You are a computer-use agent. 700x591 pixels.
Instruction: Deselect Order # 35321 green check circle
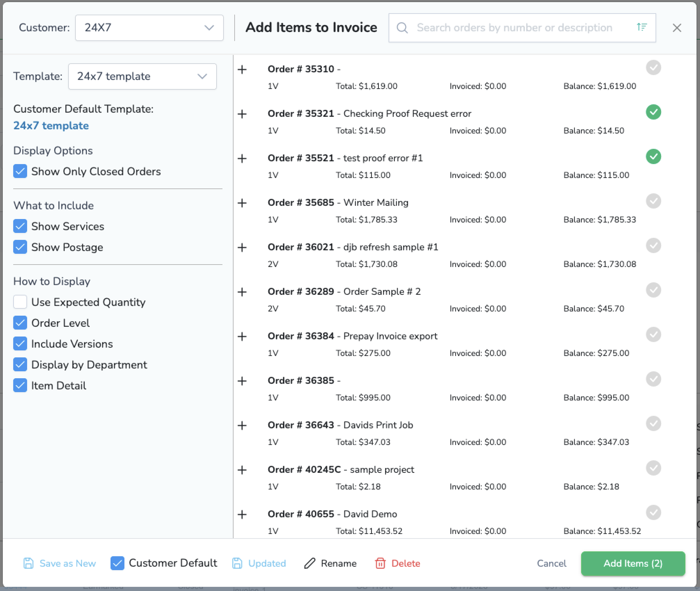pyautogui.click(x=653, y=112)
